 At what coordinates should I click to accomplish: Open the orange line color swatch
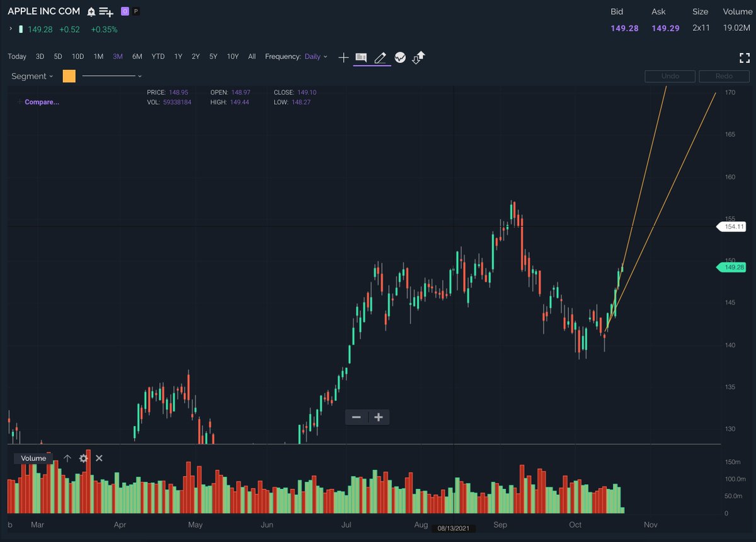69,76
